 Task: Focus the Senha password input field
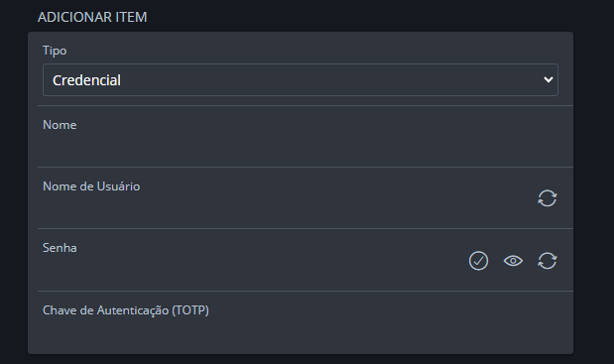253,269
